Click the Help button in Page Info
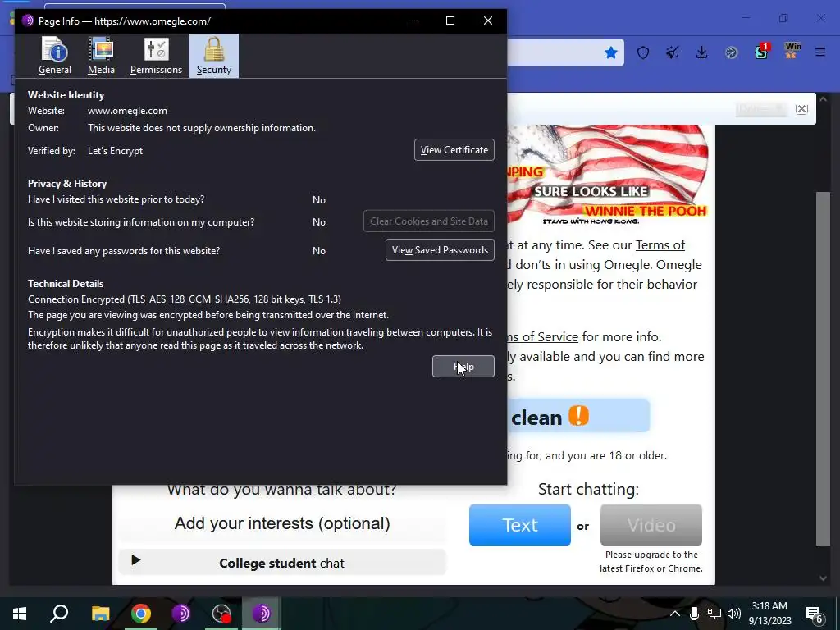The height and width of the screenshot is (630, 840). [463, 367]
